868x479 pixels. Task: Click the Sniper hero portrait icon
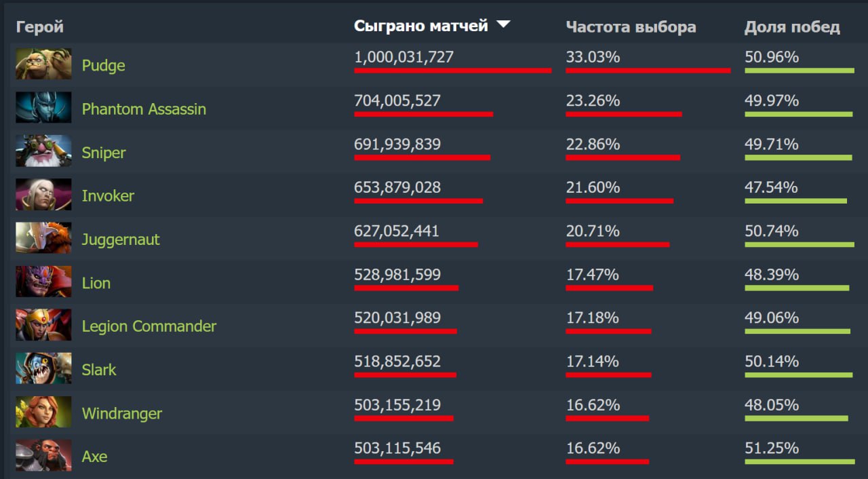pos(43,151)
